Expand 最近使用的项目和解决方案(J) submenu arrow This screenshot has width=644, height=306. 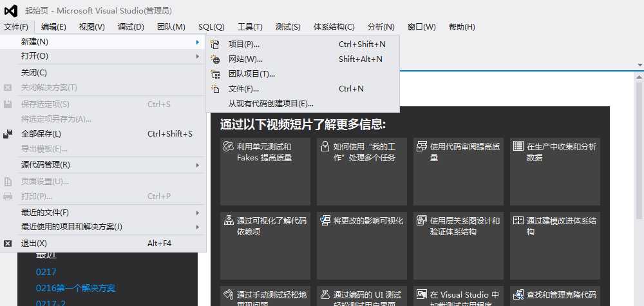click(x=198, y=227)
